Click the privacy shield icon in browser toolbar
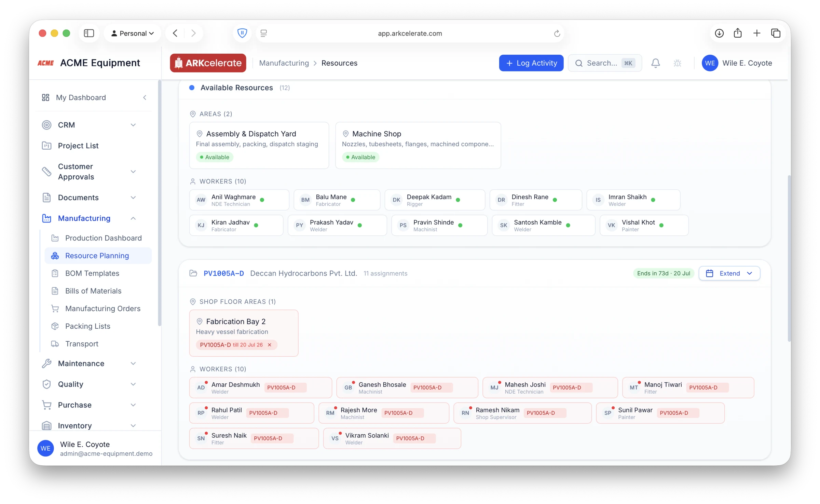This screenshot has height=504, width=820. coord(242,33)
